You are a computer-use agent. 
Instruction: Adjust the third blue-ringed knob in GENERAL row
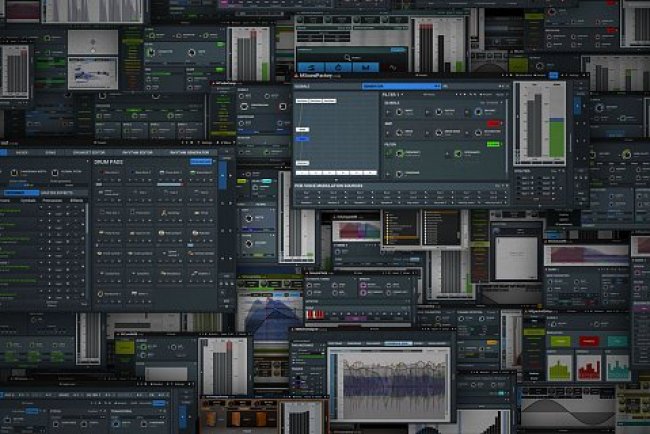tap(478, 112)
